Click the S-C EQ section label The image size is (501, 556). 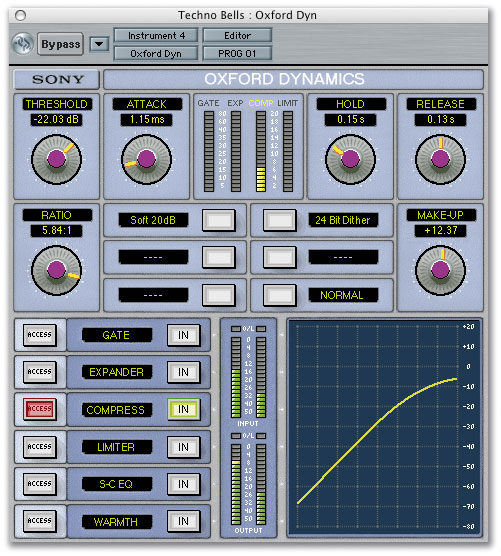[117, 484]
